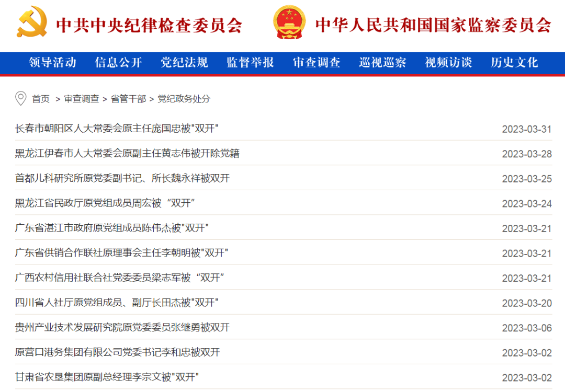This screenshot has height=392, width=565.
Task: Open the 广东省湛江市 陈伟杰 article
Action: pyautogui.click(x=112, y=228)
